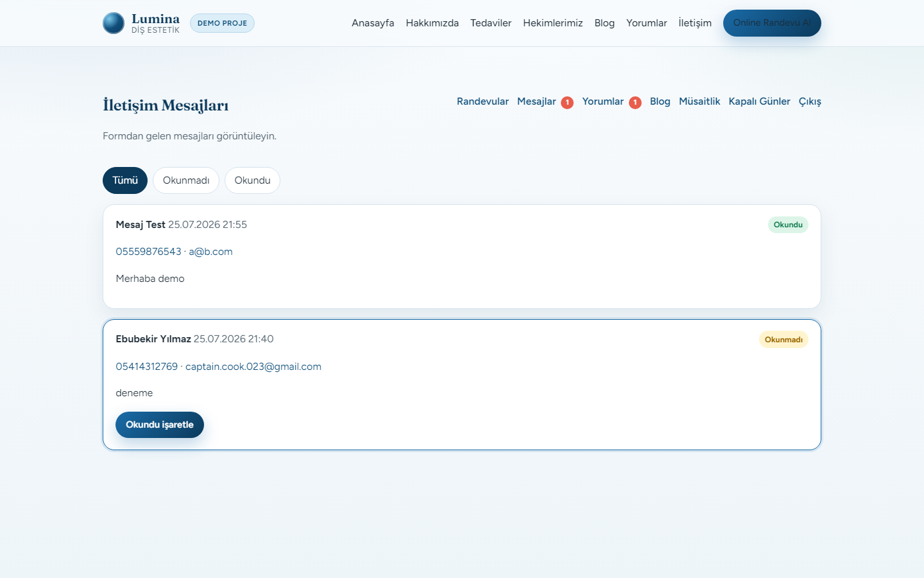
Task: Select the Mesaj Test sender name
Action: [141, 225]
